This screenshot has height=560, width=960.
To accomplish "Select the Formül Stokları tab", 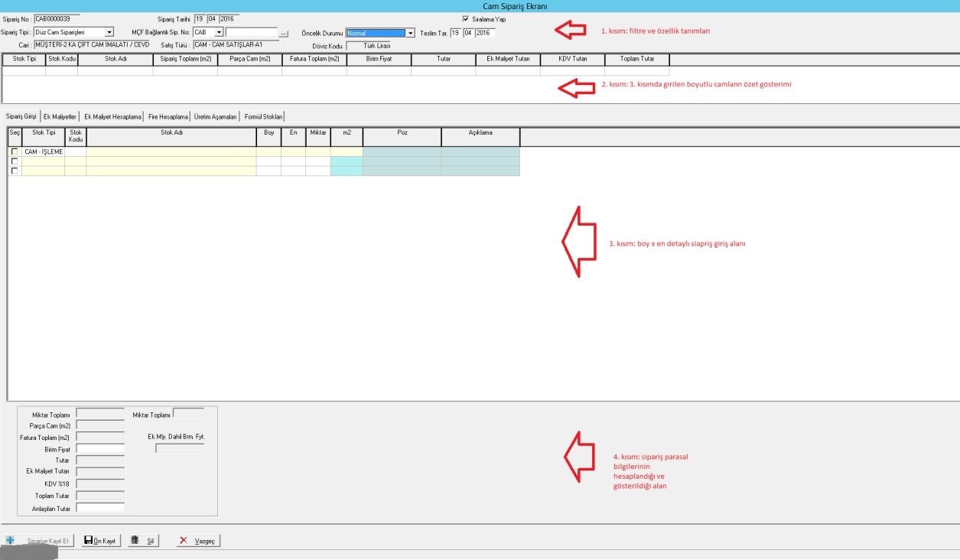I will pyautogui.click(x=264, y=117).
